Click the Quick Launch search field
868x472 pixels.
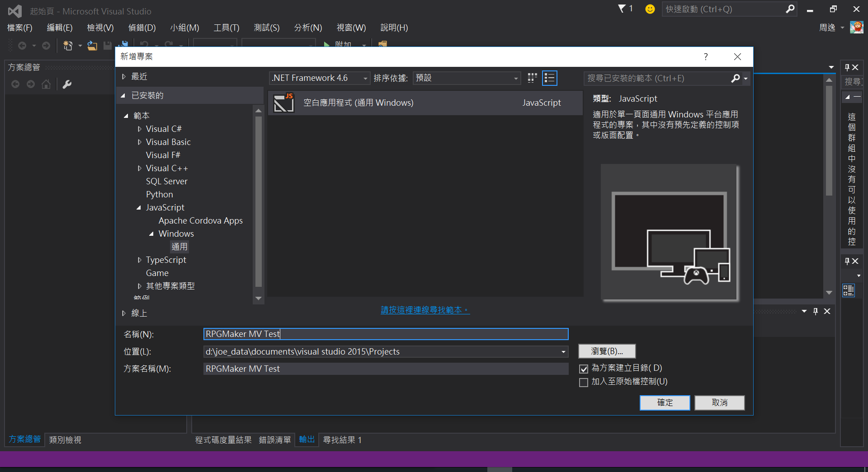pyautogui.click(x=723, y=9)
